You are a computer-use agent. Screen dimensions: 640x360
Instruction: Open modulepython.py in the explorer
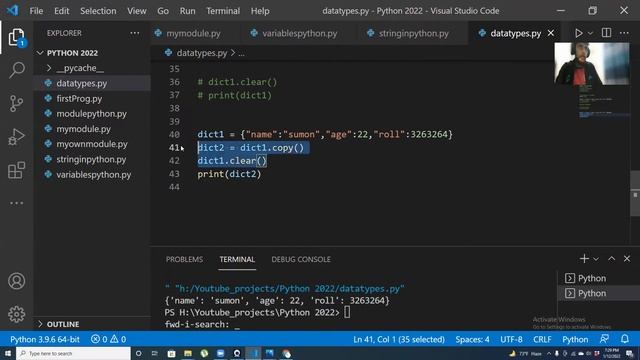coord(92,114)
